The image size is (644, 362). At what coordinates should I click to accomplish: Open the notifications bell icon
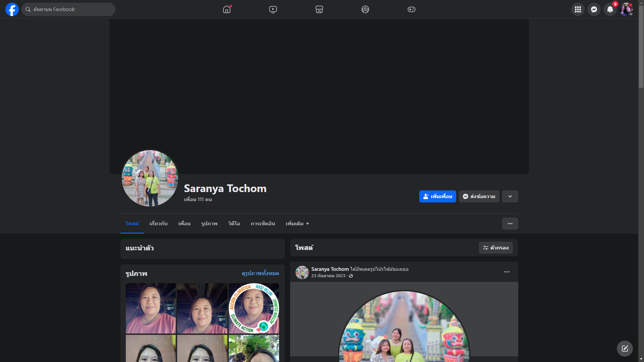pyautogui.click(x=610, y=9)
